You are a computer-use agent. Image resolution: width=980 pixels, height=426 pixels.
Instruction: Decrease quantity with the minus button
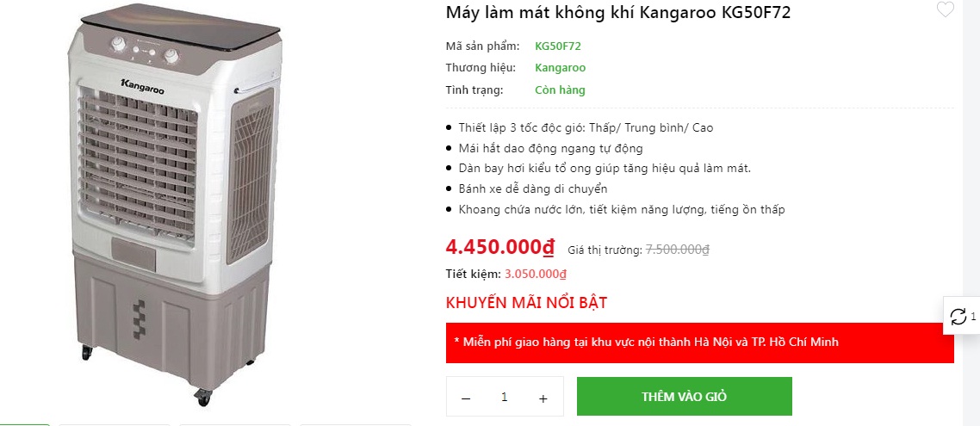pos(466,398)
